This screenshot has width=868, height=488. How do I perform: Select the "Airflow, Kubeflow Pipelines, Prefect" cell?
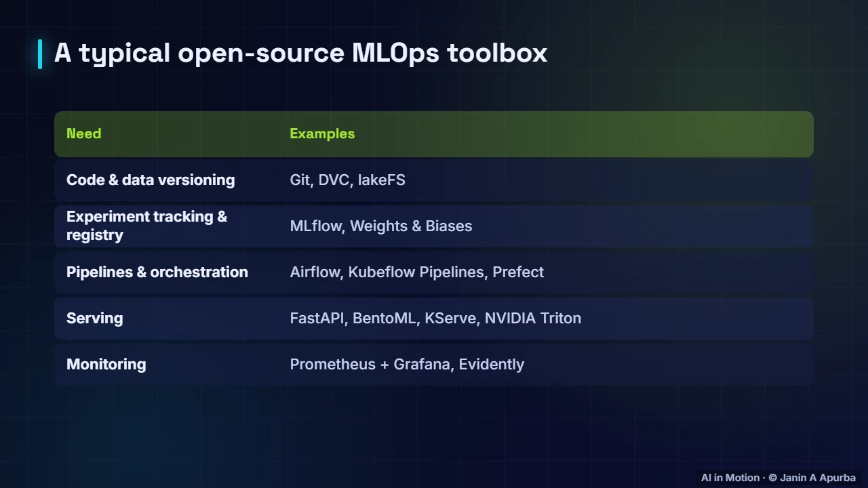pyautogui.click(x=417, y=272)
